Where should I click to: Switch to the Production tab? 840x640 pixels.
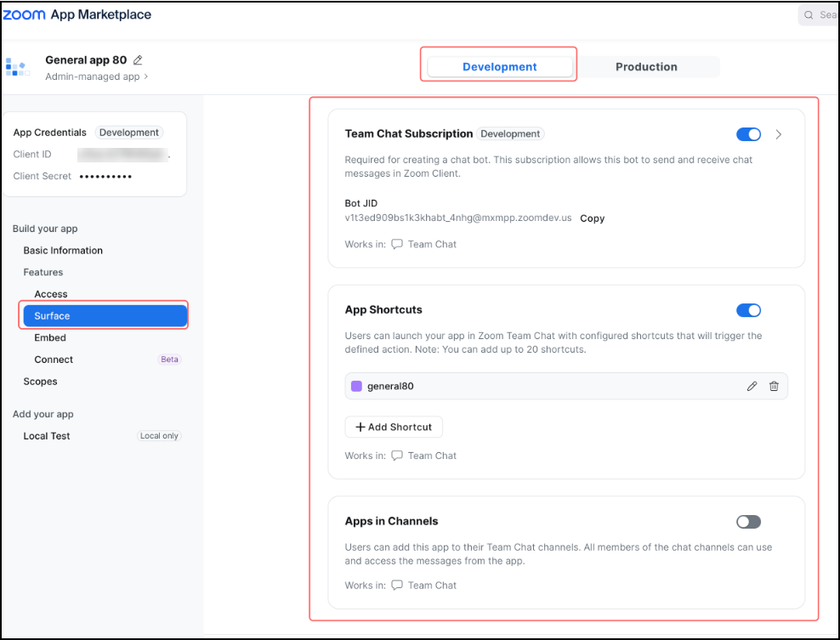[646, 67]
